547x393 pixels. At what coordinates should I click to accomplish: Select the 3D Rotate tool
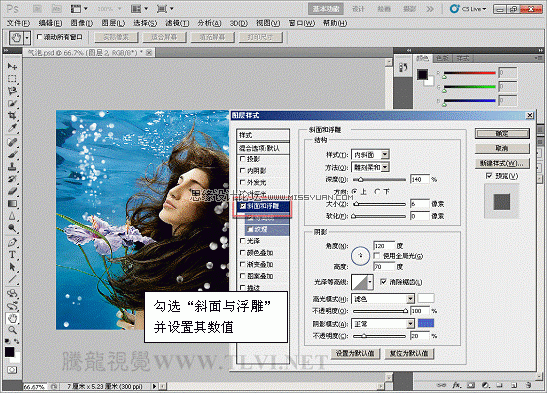12,293
